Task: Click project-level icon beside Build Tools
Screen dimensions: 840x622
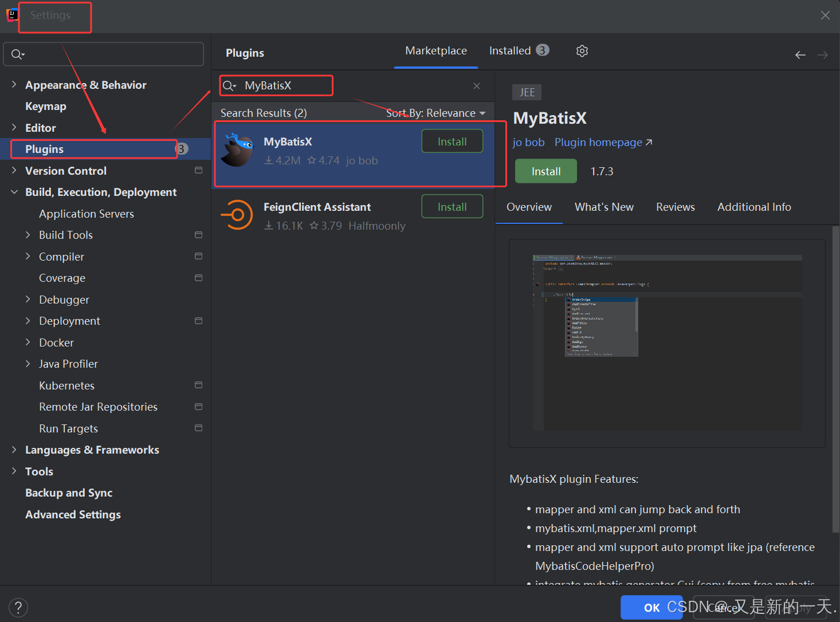Action: (199, 235)
